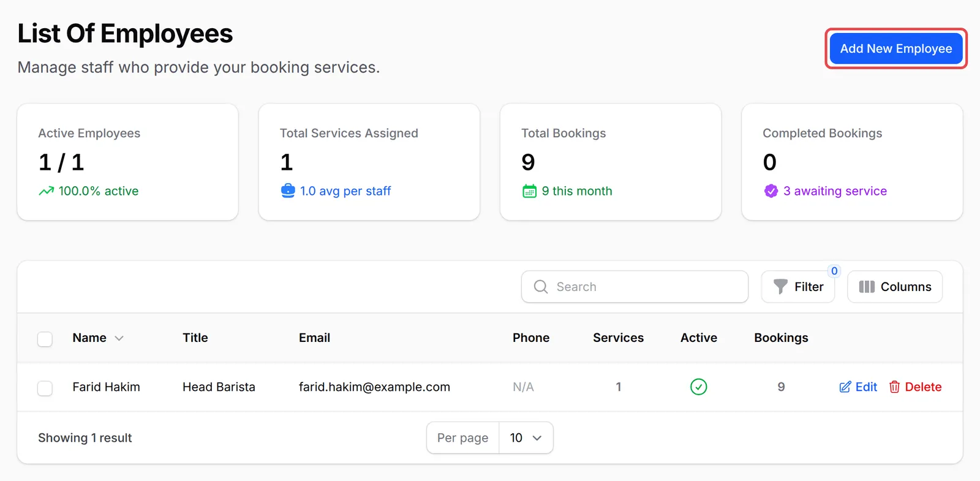Click the Head Barista title cell
This screenshot has height=481, width=980.
[219, 387]
